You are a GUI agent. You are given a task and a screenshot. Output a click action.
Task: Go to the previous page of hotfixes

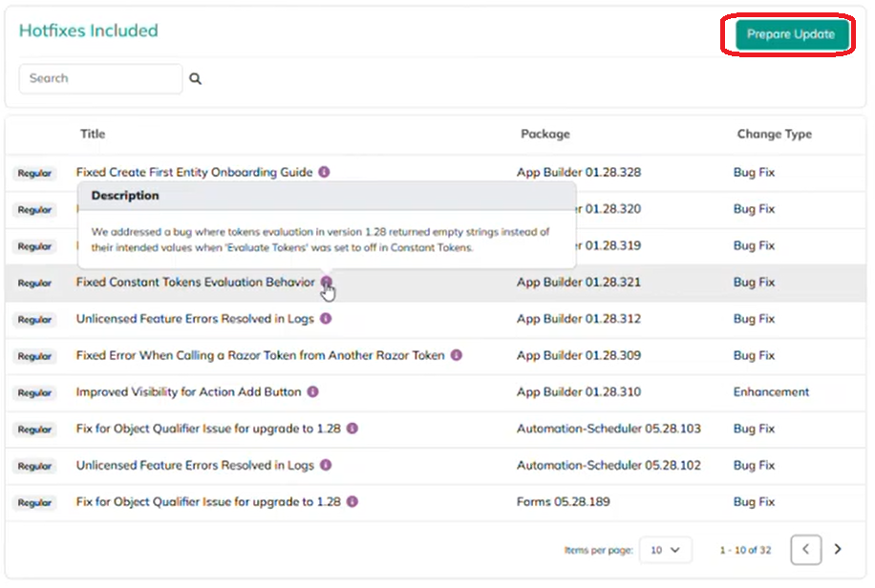[x=805, y=550]
